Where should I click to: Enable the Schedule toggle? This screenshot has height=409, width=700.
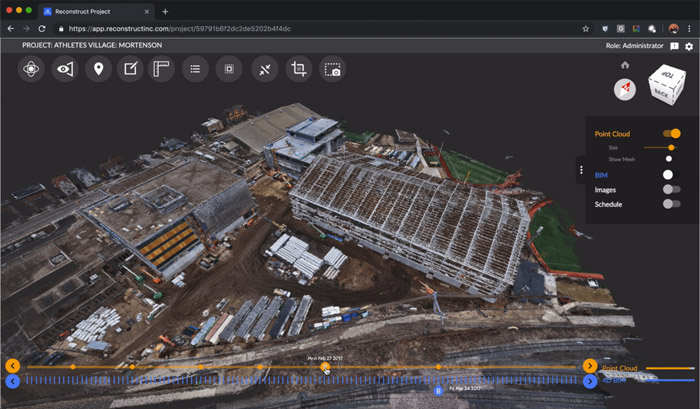coord(670,204)
